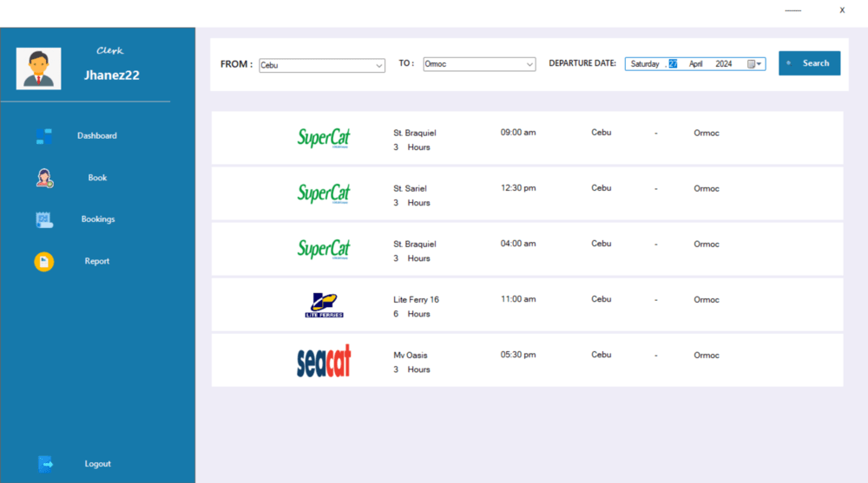Viewport: 868px width, 483px height.
Task: Close the window with the X button
Action: [x=842, y=10]
